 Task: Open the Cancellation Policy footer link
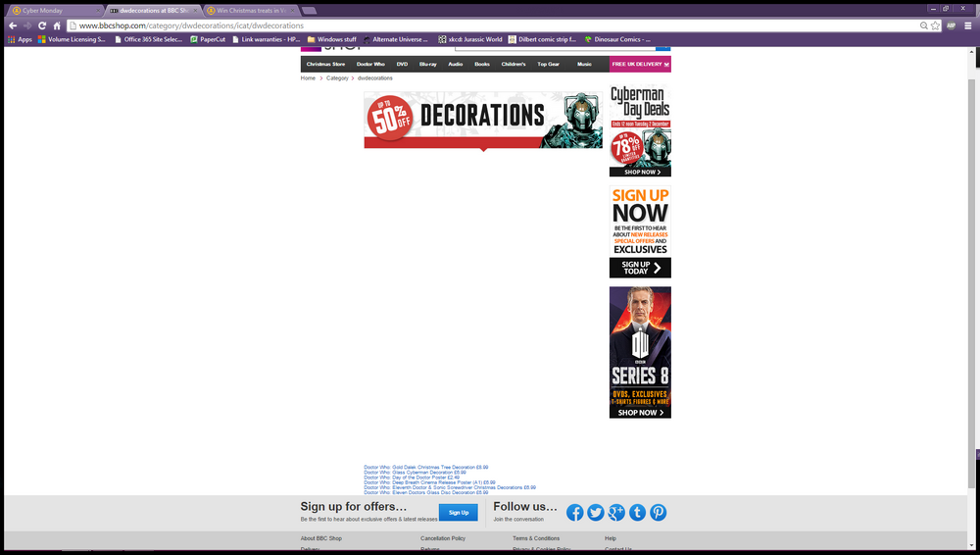pyautogui.click(x=443, y=538)
